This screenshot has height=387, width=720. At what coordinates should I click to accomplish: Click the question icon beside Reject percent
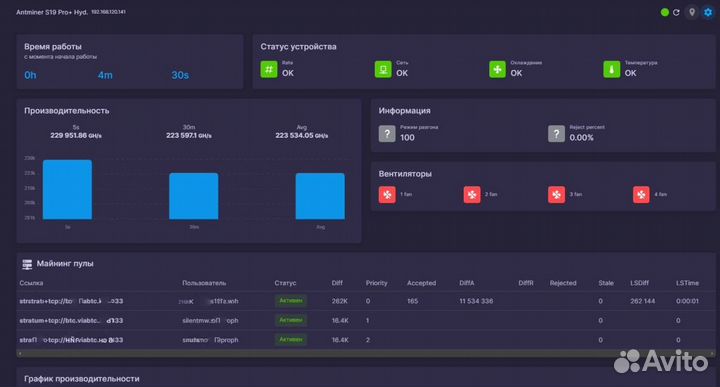point(556,134)
